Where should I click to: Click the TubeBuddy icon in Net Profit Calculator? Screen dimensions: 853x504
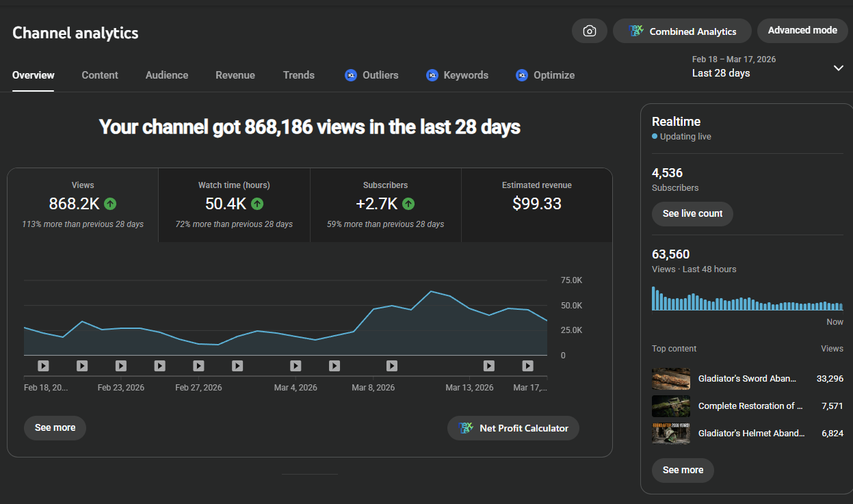point(466,428)
